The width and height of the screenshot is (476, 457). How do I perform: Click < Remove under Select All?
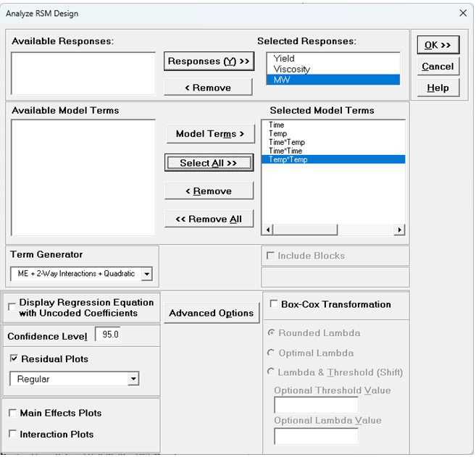[x=209, y=191]
